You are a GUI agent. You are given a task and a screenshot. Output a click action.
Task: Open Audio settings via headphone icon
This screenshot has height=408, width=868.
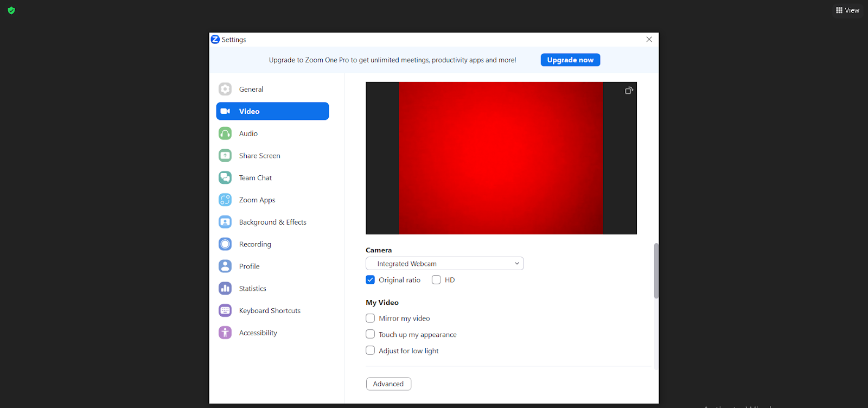pos(225,133)
